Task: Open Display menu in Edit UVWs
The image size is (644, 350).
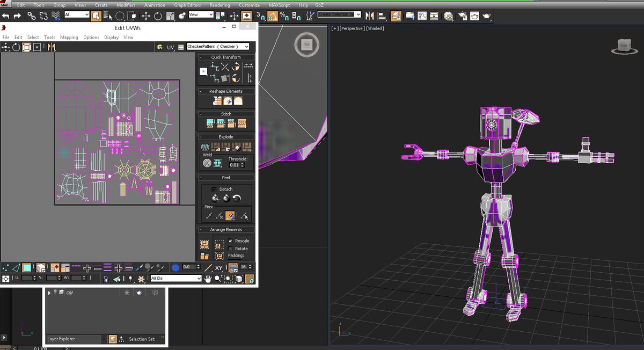Action: click(111, 38)
